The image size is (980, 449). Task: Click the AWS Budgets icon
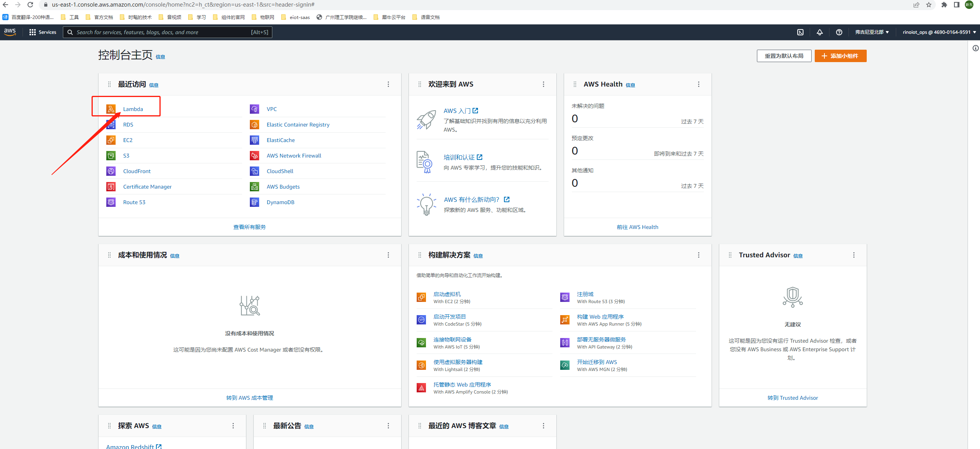click(x=255, y=187)
